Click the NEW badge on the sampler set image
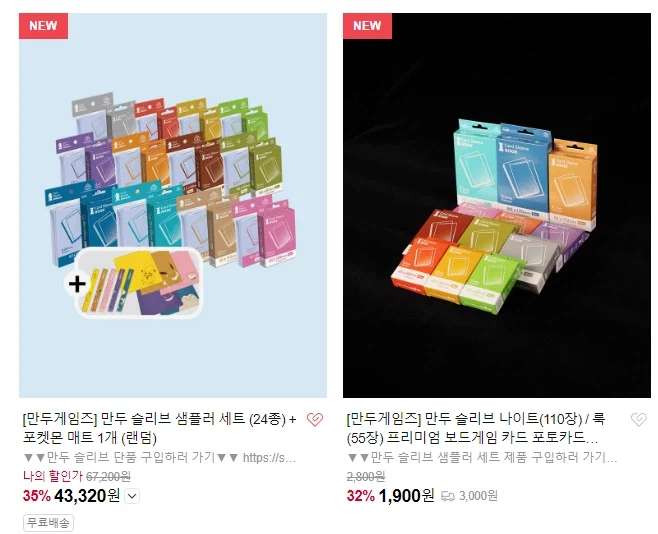This screenshot has width=658, height=534. [x=43, y=26]
